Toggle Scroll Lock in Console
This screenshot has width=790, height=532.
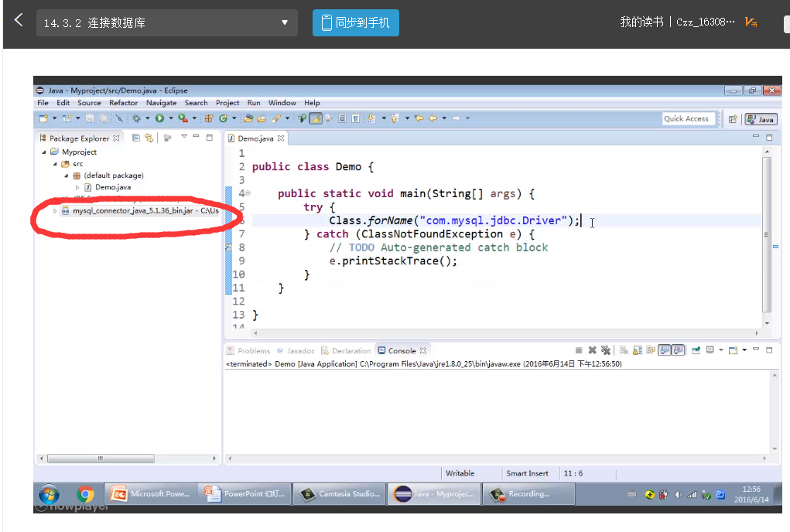[638, 350]
